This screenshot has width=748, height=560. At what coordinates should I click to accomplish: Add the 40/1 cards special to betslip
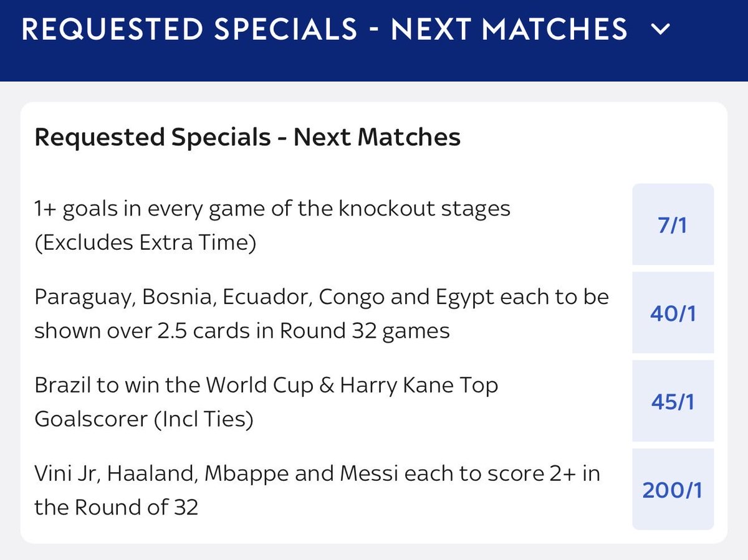point(673,313)
